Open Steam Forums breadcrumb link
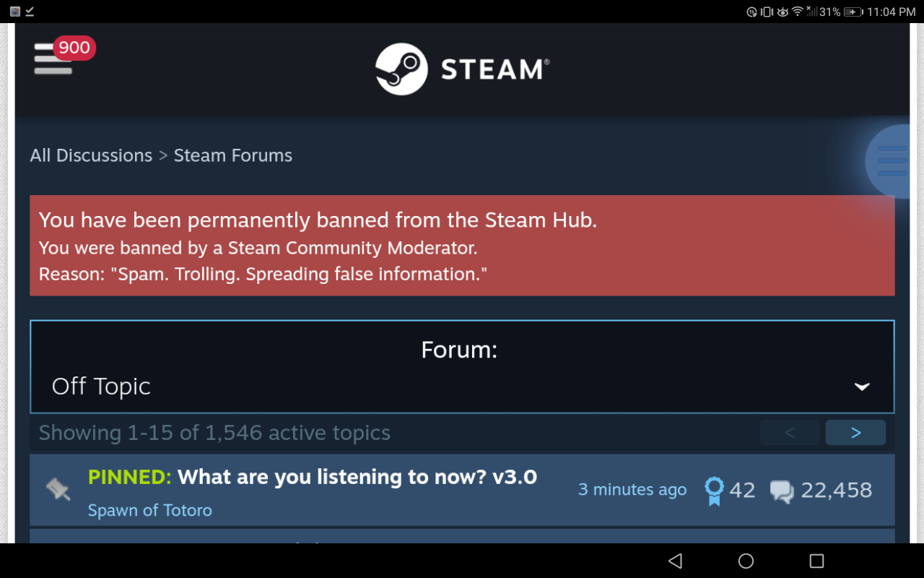This screenshot has width=924, height=578. pos(233,155)
